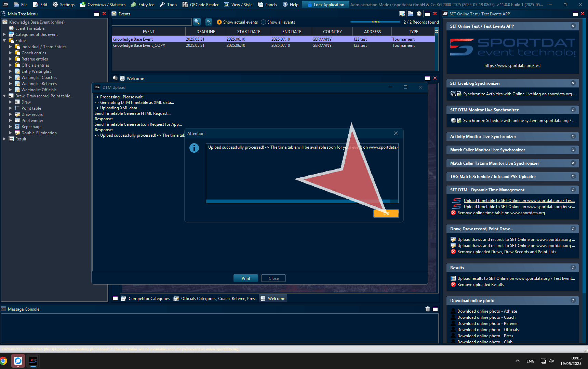Viewport: 588px width, 369px height.
Task: Expand the Result tree node
Action: coord(4,139)
